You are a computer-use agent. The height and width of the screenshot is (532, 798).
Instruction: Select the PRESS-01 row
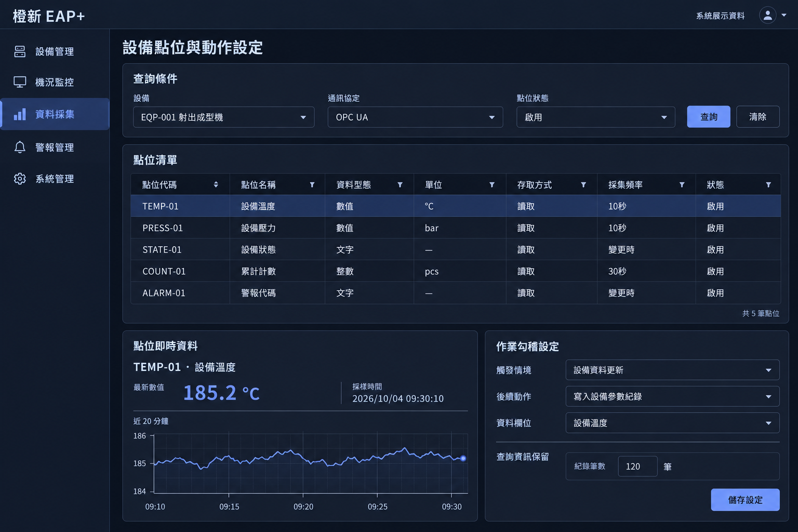[x=456, y=228]
